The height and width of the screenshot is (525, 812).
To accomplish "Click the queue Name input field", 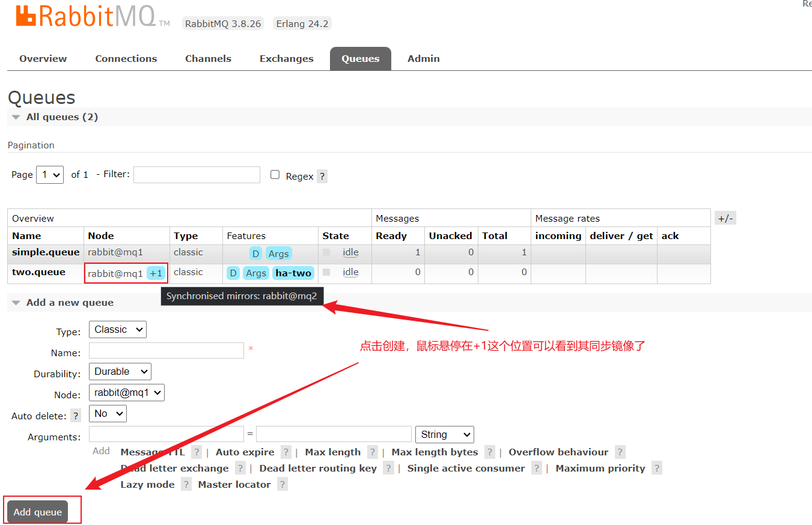I will pyautogui.click(x=166, y=350).
